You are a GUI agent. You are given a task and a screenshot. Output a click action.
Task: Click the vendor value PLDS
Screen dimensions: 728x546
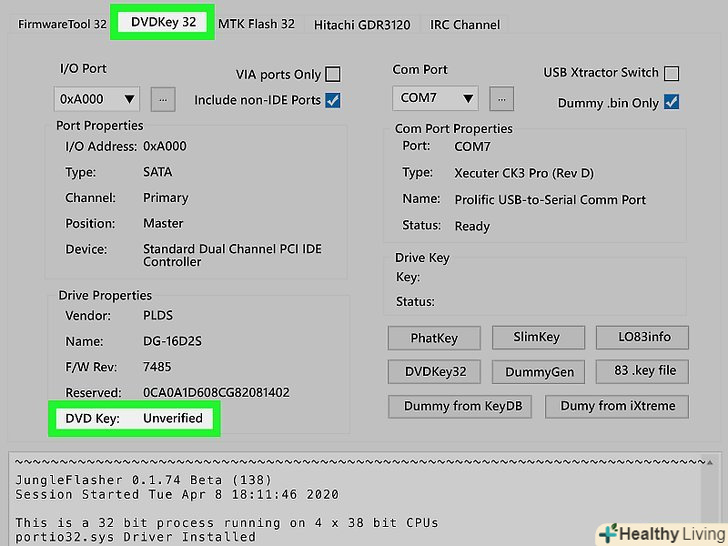tap(158, 316)
